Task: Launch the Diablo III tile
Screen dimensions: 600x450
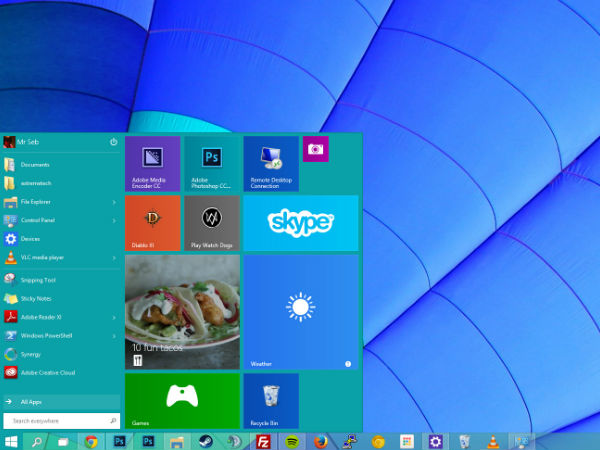Action: coord(152,223)
